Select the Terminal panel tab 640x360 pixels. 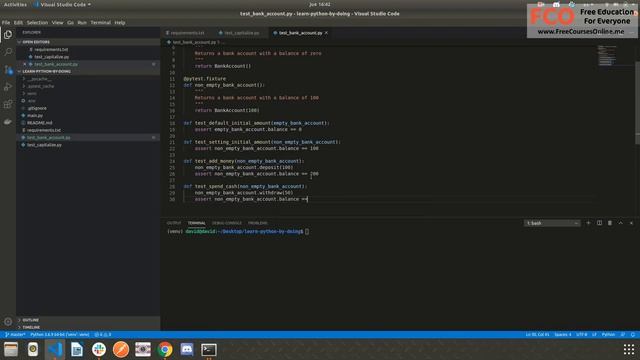pyautogui.click(x=196, y=223)
